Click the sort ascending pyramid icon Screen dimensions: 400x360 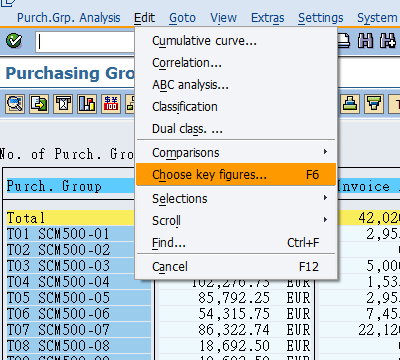coord(350,104)
